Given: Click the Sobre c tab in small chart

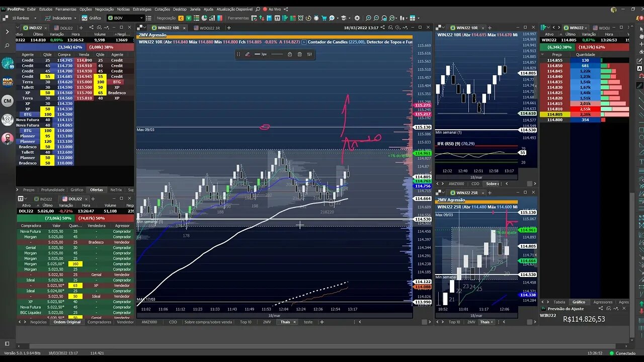Looking at the screenshot, I should pyautogui.click(x=492, y=184).
